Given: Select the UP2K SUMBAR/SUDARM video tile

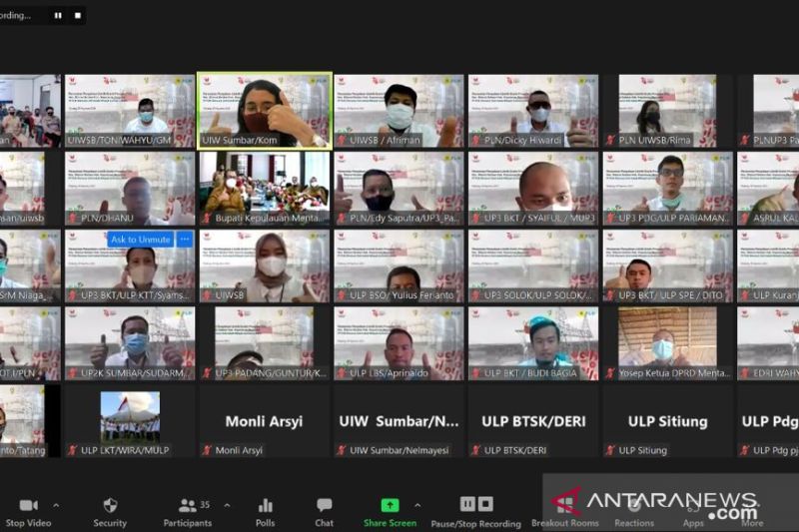Looking at the screenshot, I should (130, 343).
